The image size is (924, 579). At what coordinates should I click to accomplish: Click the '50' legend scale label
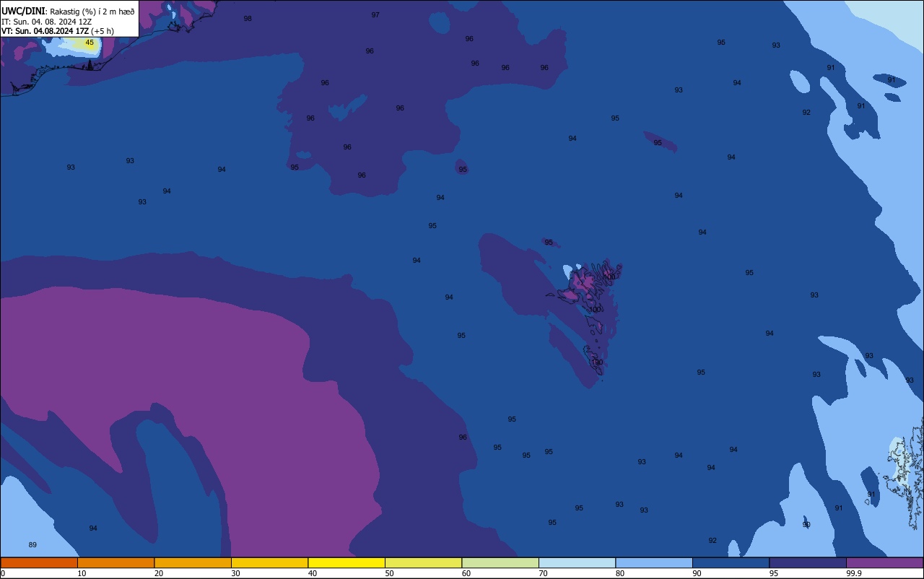click(389, 573)
